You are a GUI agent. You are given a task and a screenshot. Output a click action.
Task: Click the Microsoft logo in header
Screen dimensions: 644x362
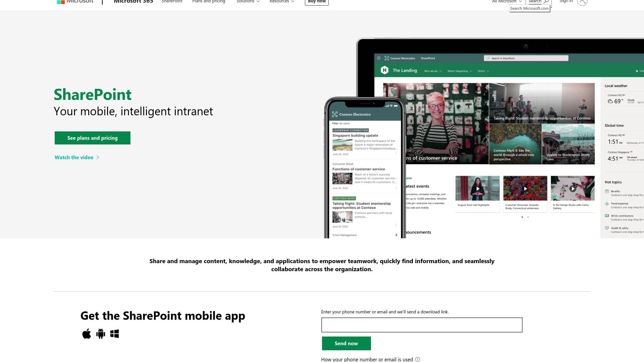click(75, 2)
